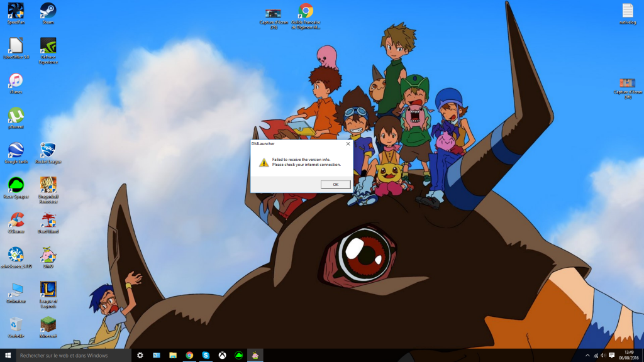Select the LibreOffice 5.0 desktop icon
This screenshot has height=362, width=644.
click(16, 48)
